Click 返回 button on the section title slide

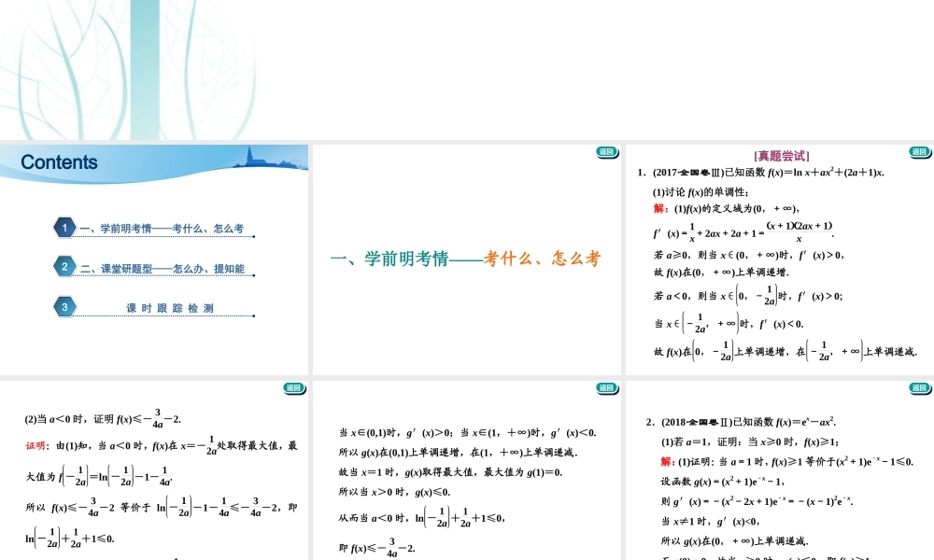[x=606, y=152]
